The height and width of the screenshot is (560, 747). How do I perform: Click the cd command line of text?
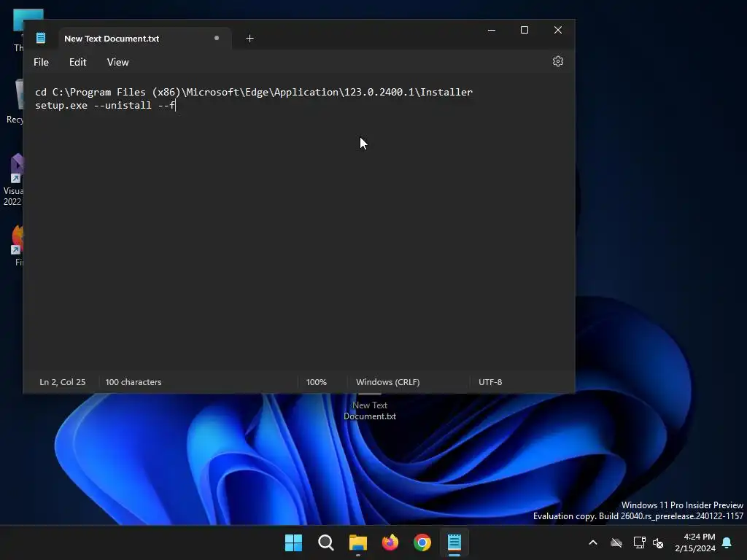click(x=254, y=92)
